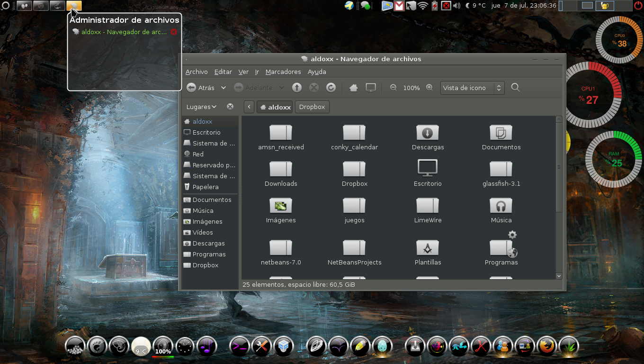Screen dimensions: 644x364
Task: Open the Gmail notifier in the top panel
Action: (x=399, y=6)
